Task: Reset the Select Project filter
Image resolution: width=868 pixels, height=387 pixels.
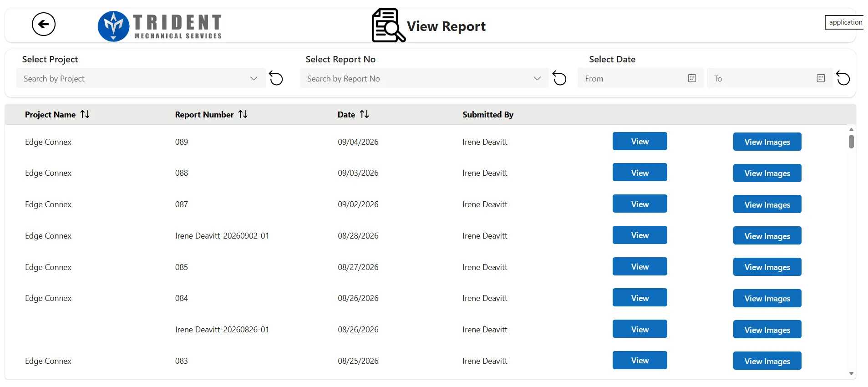Action: [x=276, y=78]
